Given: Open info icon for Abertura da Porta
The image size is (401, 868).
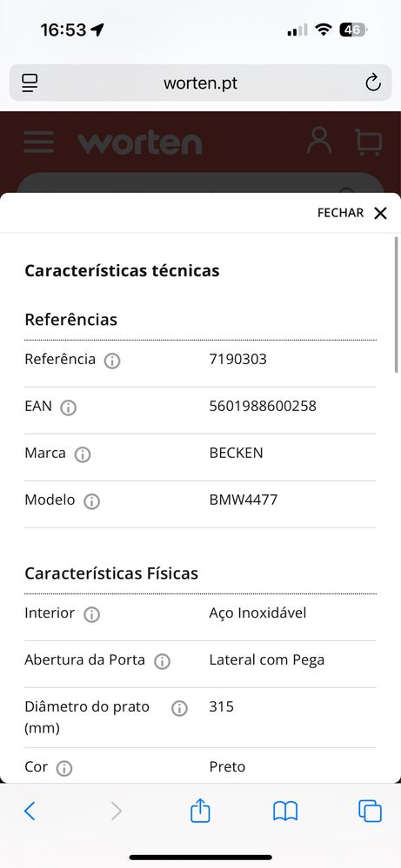Looking at the screenshot, I should 162,661.
